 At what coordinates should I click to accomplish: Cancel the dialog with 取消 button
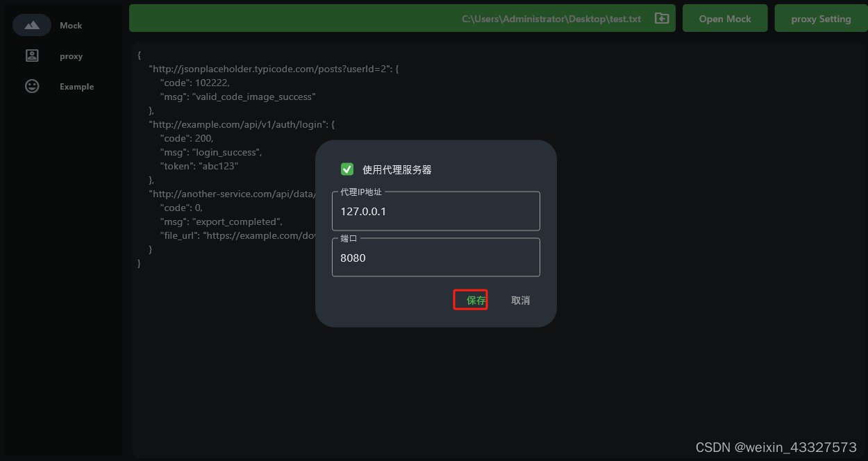click(x=521, y=300)
